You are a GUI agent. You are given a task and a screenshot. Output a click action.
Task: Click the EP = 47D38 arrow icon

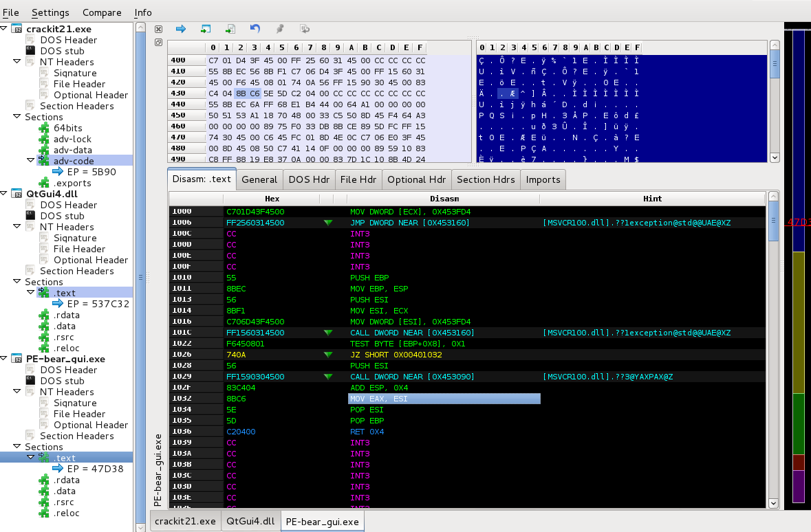click(x=57, y=468)
